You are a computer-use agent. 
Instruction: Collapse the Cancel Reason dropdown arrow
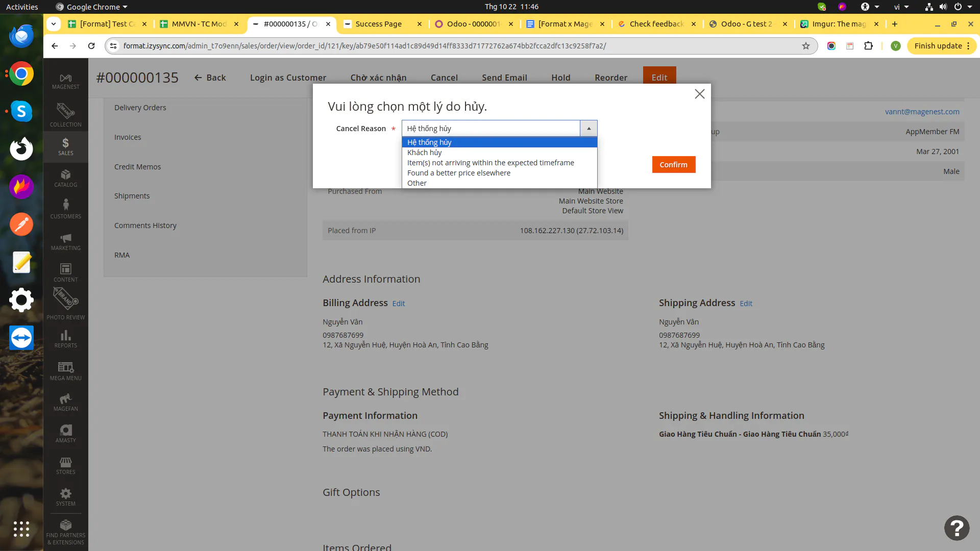pyautogui.click(x=589, y=129)
